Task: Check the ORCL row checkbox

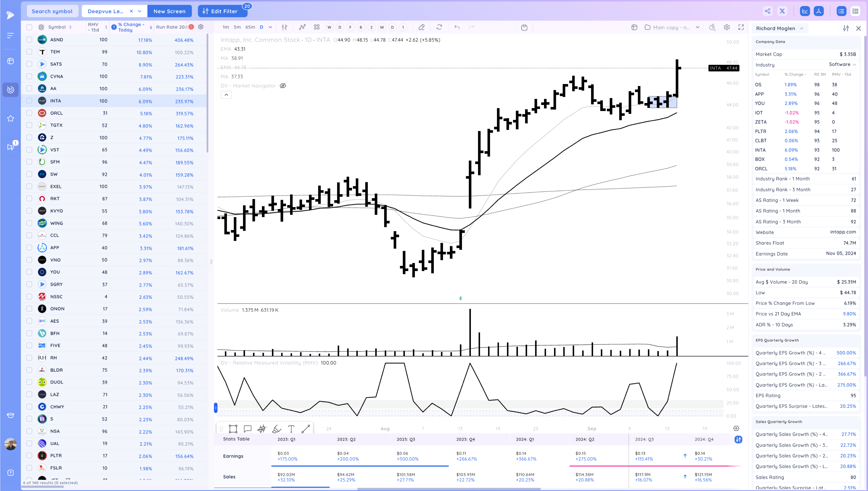Action: [x=29, y=113]
